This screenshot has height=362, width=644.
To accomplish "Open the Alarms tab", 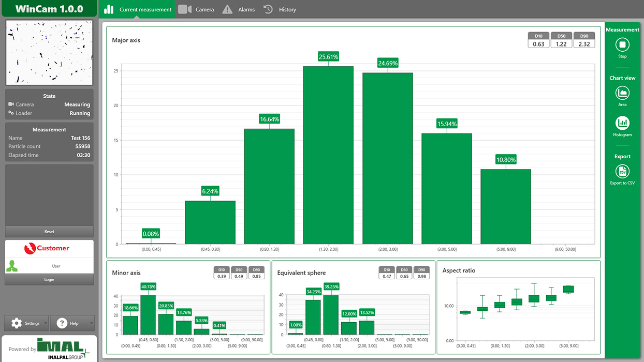I will (239, 9).
